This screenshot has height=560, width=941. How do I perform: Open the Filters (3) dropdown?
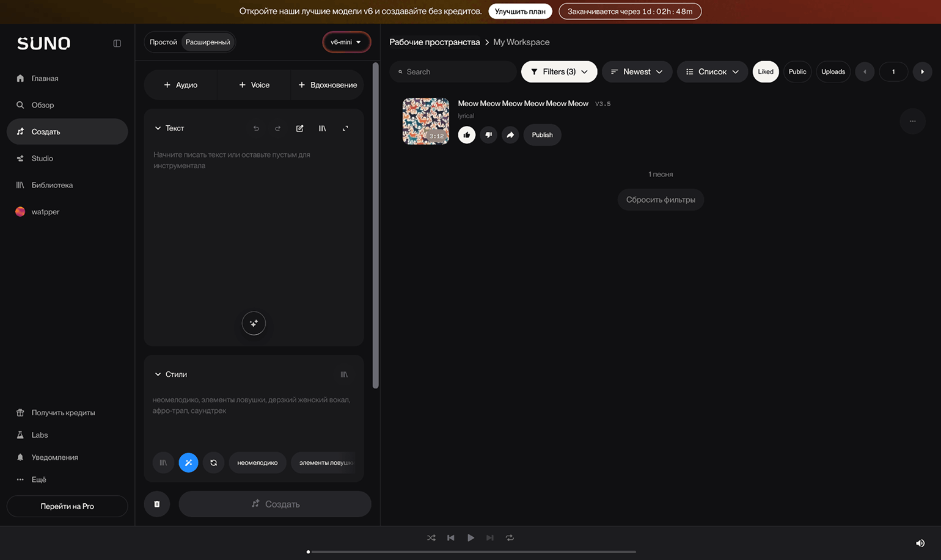(559, 71)
